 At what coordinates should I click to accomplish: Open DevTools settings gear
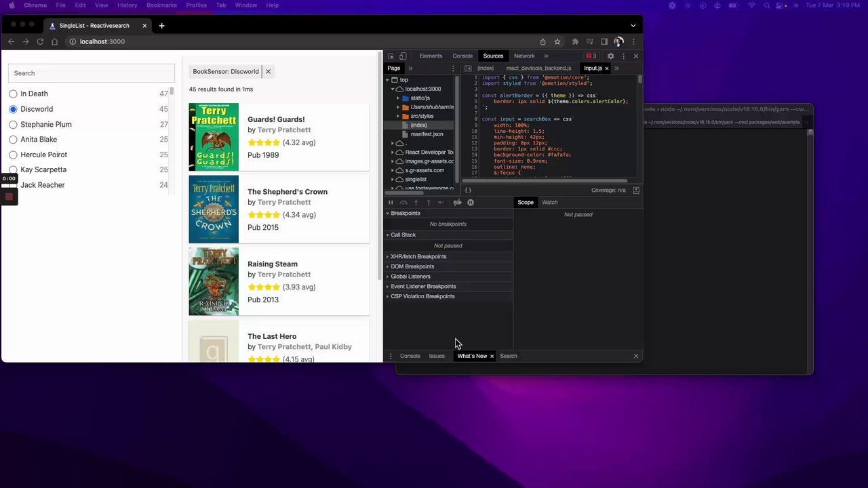[610, 56]
